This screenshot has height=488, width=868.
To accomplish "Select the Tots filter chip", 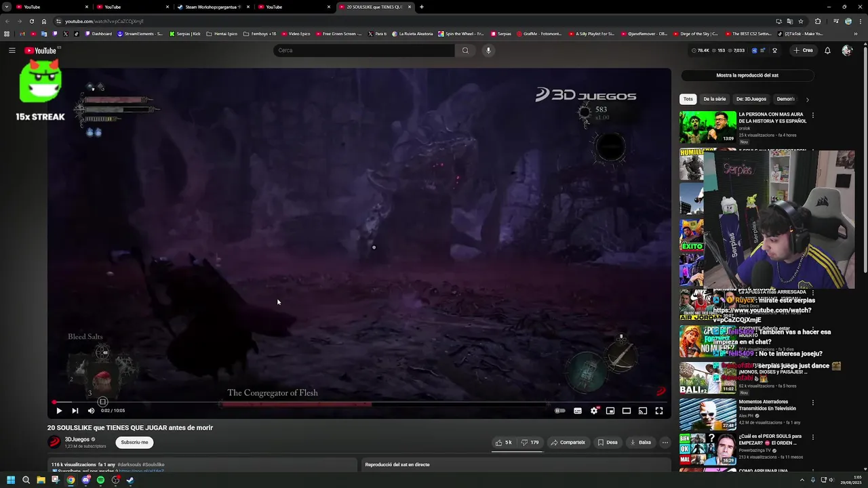I will 688,99.
